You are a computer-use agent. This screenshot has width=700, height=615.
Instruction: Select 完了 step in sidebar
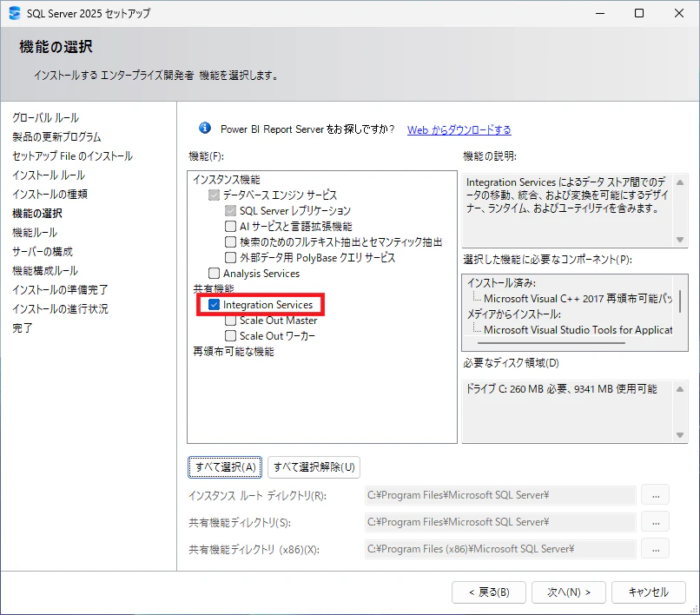23,328
